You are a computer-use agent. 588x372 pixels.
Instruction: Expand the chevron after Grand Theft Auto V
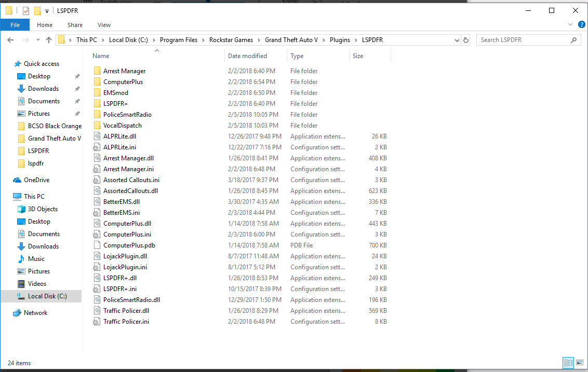(324, 40)
